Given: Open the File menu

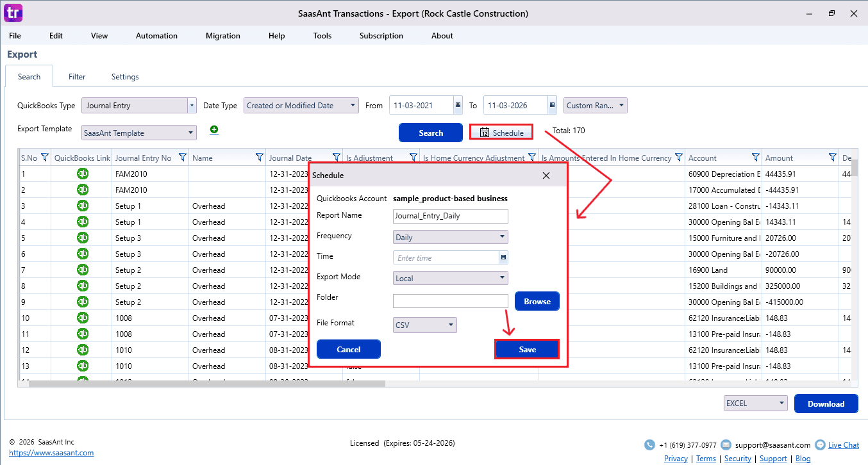Looking at the screenshot, I should (15, 36).
